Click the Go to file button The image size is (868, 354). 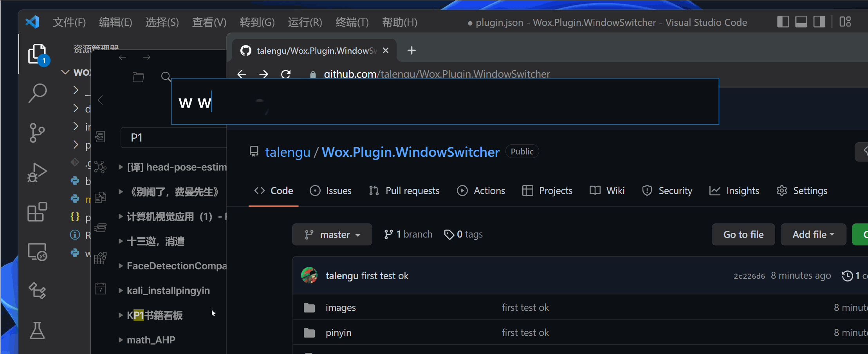point(743,234)
